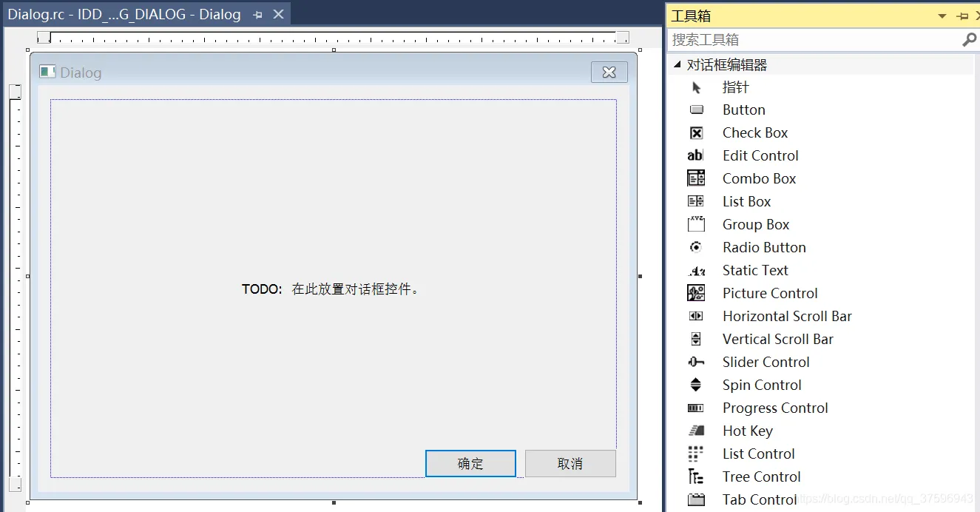Click the Progress Control label text
The image size is (980, 512).
tap(775, 408)
